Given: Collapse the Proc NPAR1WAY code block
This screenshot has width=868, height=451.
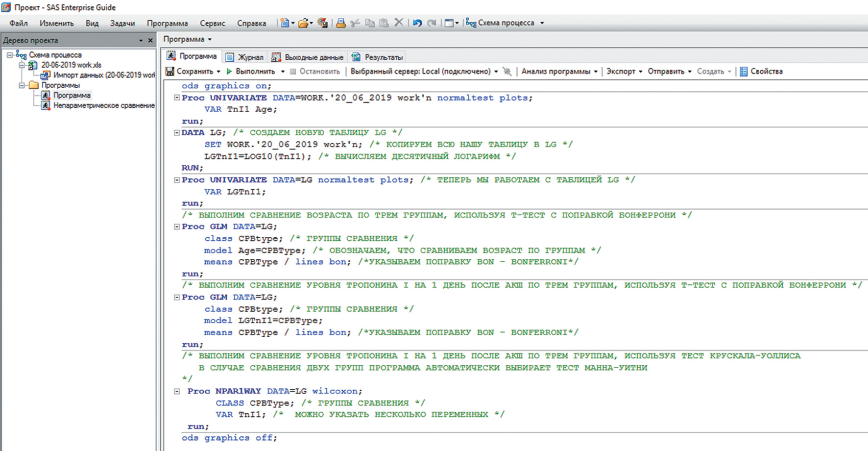Looking at the screenshot, I should [x=177, y=391].
